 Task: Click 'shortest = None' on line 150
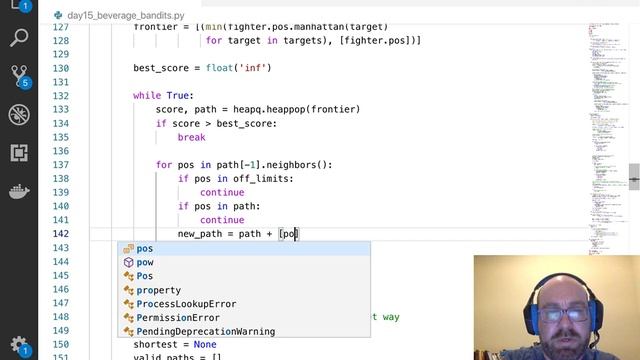pos(175,344)
